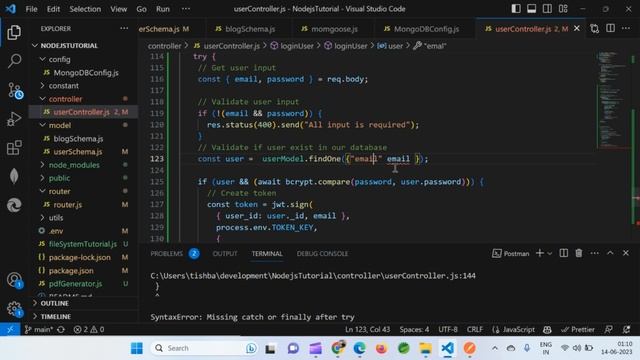Open Explorer views and more actions ellipsis
Viewport: 640px width, 360px height.
[124, 29]
